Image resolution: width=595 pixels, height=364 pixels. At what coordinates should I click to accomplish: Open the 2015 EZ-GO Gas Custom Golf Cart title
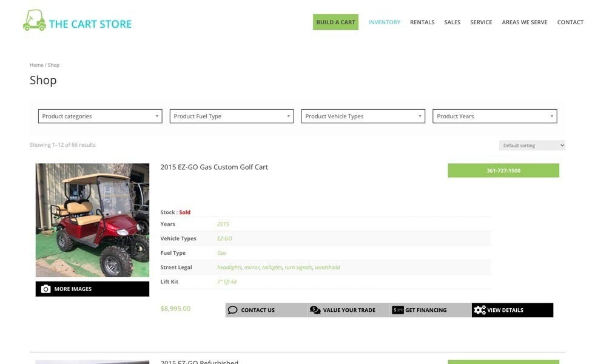point(214,167)
